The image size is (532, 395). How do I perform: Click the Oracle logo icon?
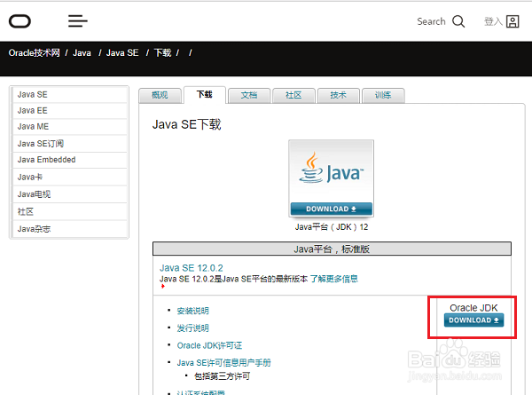pos(20,21)
